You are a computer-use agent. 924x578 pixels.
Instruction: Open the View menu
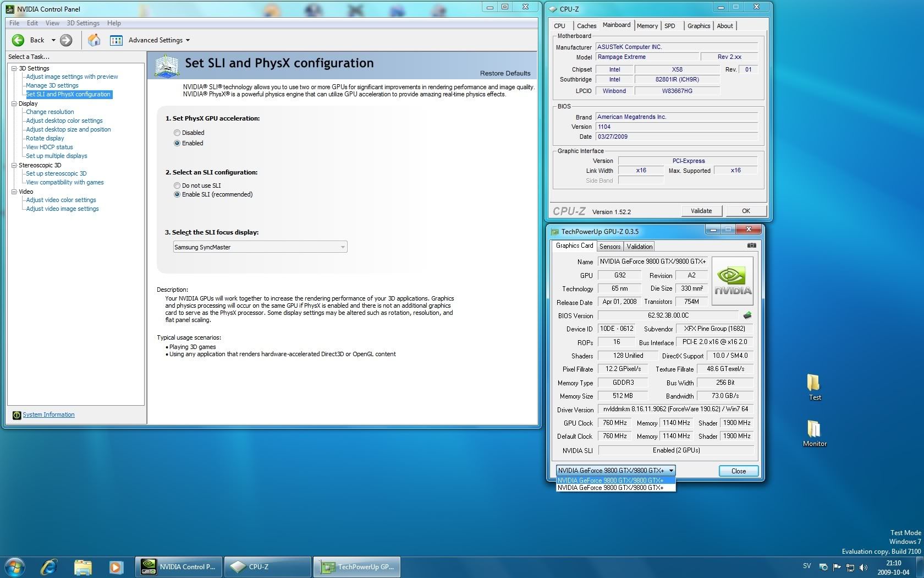[x=52, y=23]
